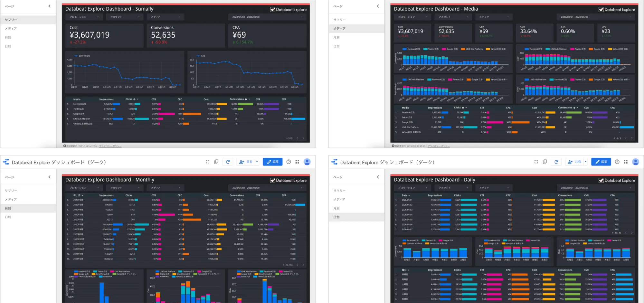
Task: Select 日別 page in Media window sidebar
Action: (x=356, y=46)
